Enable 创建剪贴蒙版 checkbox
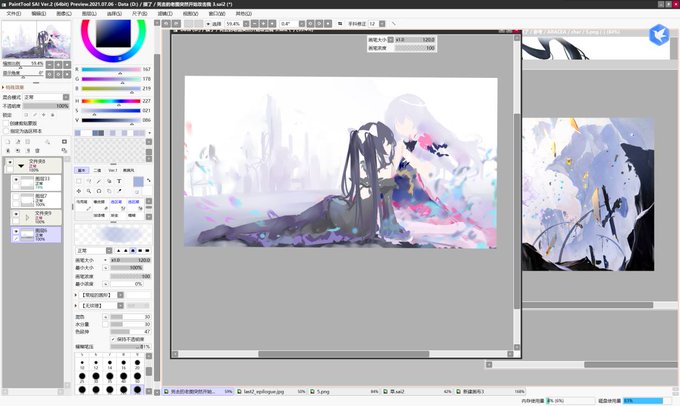This screenshot has width=680, height=406. pyautogui.click(x=6, y=124)
